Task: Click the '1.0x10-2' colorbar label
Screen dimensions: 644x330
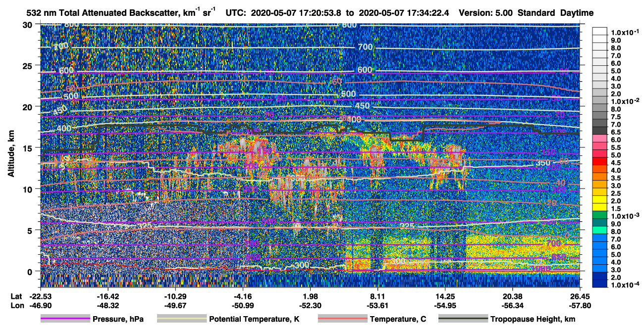Action: 626,100
